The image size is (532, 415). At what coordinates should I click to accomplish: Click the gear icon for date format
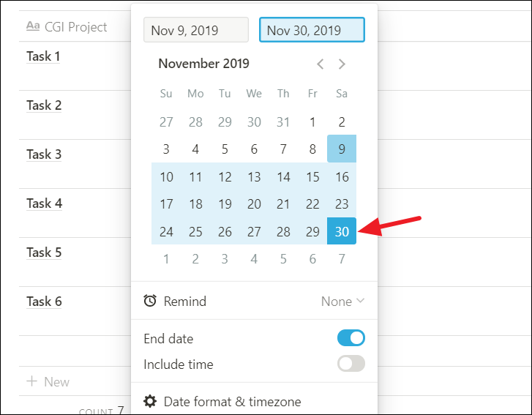coord(150,401)
